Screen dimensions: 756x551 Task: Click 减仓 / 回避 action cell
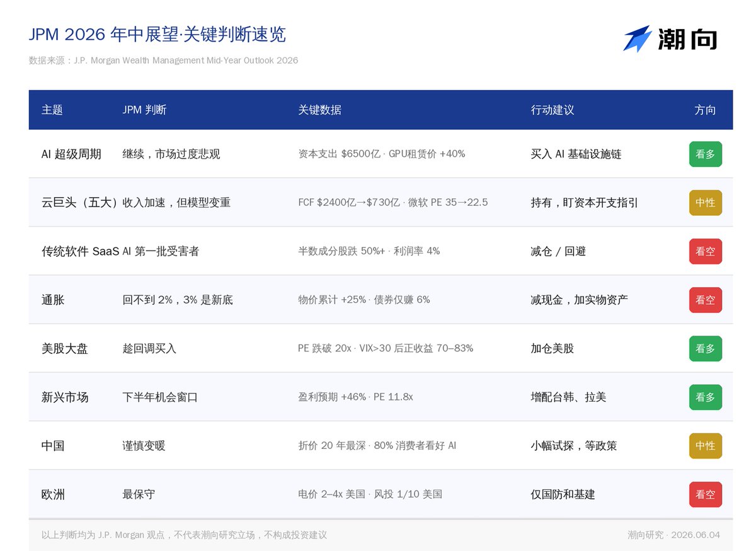coord(558,251)
